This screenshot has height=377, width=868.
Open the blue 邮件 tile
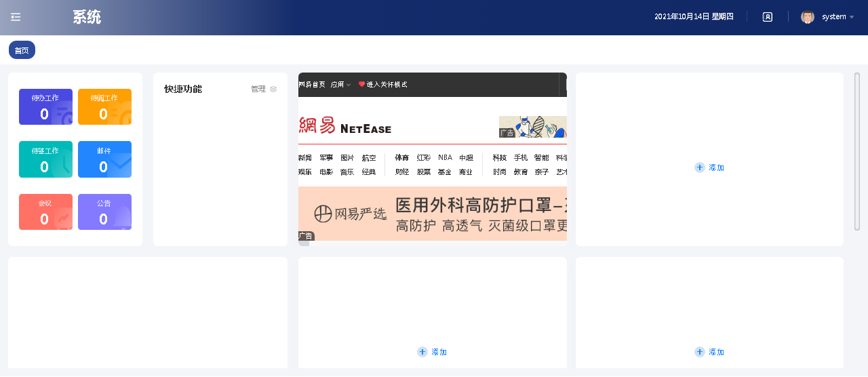[x=104, y=159]
